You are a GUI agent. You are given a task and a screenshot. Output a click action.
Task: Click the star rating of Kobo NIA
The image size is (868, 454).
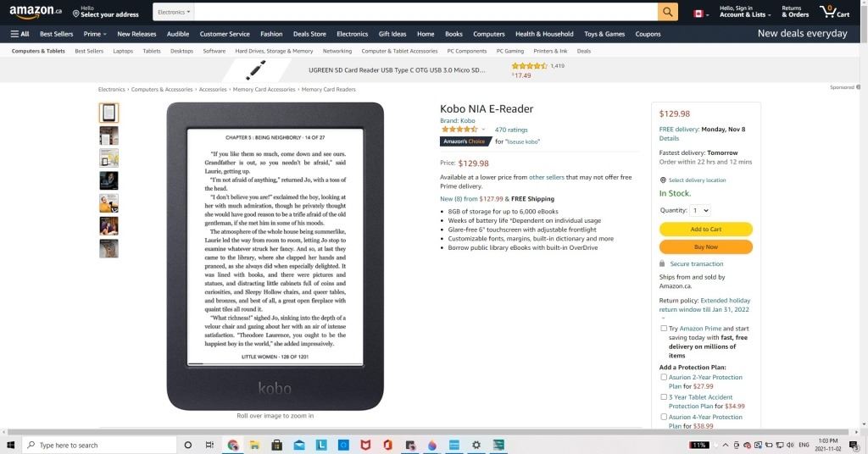click(x=459, y=130)
